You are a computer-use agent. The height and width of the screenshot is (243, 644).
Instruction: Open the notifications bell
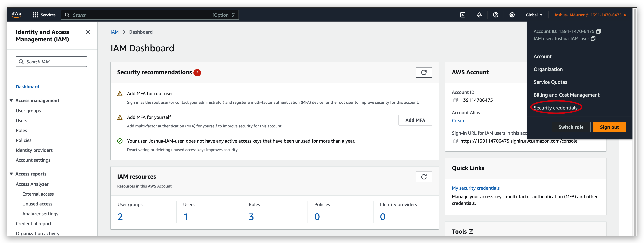[x=479, y=15]
